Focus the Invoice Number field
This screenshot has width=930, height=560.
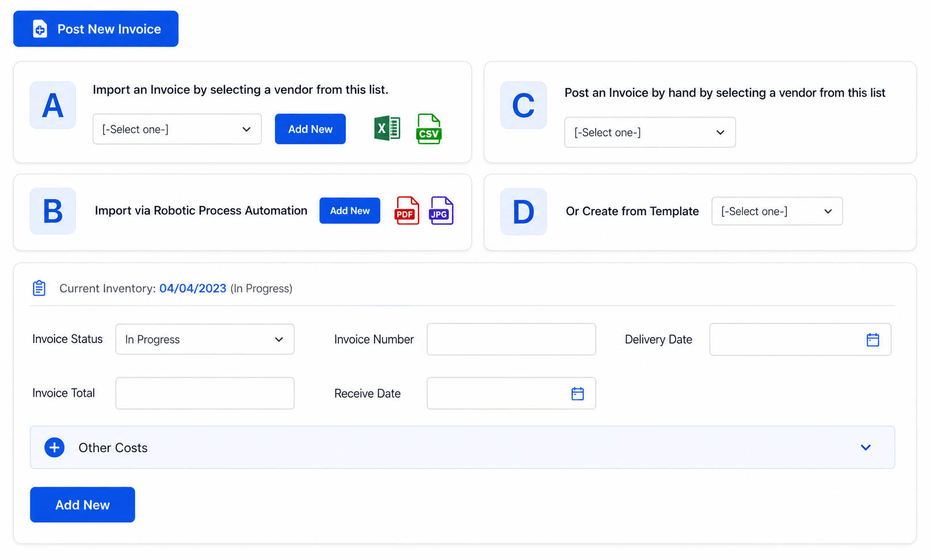pos(511,340)
